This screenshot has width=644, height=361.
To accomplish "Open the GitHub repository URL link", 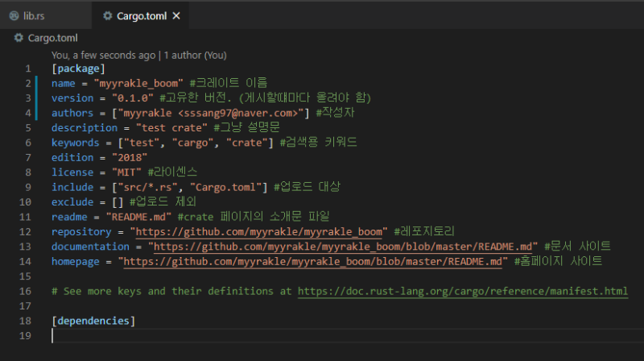I will pos(258,232).
